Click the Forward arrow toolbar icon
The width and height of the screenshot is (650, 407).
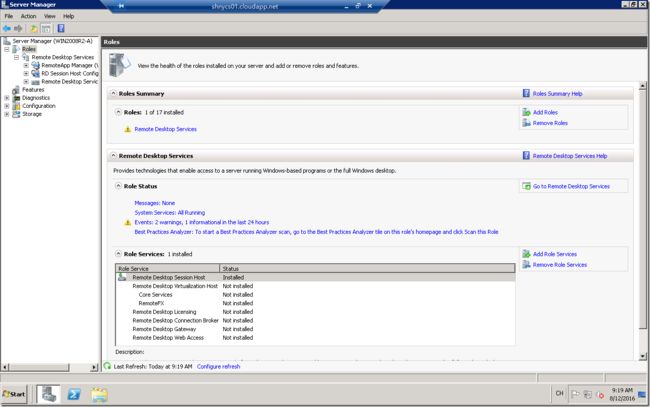[18, 28]
